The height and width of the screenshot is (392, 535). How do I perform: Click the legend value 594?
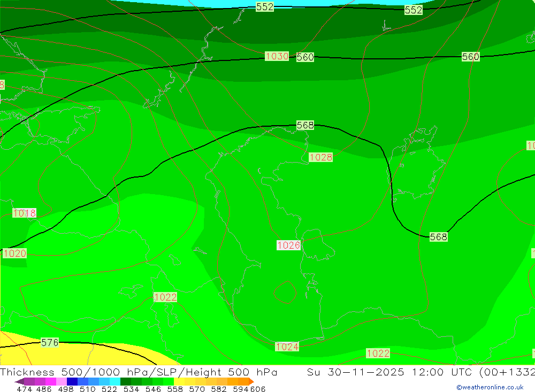(240, 389)
